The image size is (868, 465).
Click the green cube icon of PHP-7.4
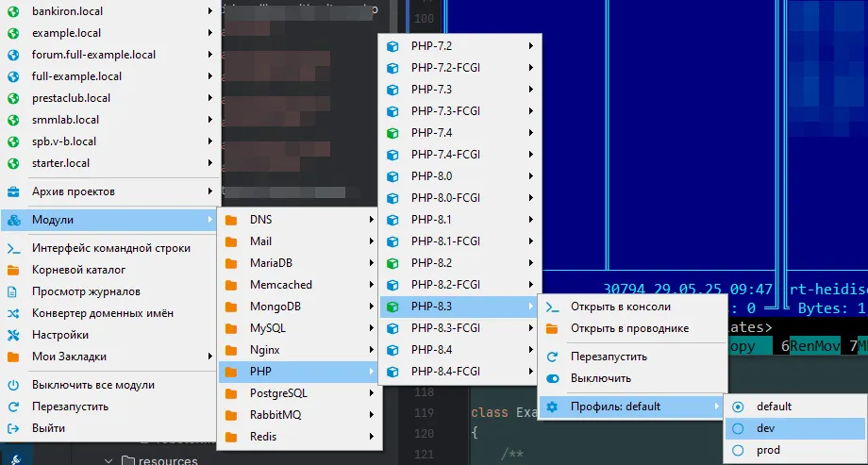pos(392,133)
